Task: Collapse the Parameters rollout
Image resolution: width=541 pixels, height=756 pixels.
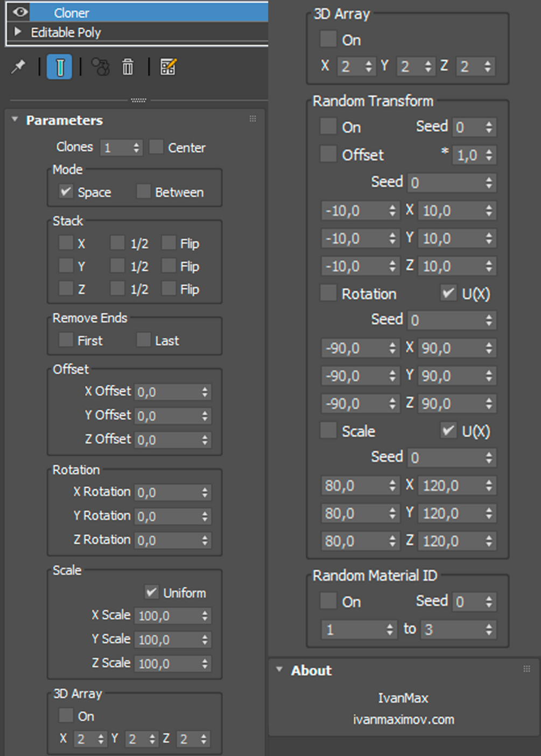Action: click(x=15, y=120)
